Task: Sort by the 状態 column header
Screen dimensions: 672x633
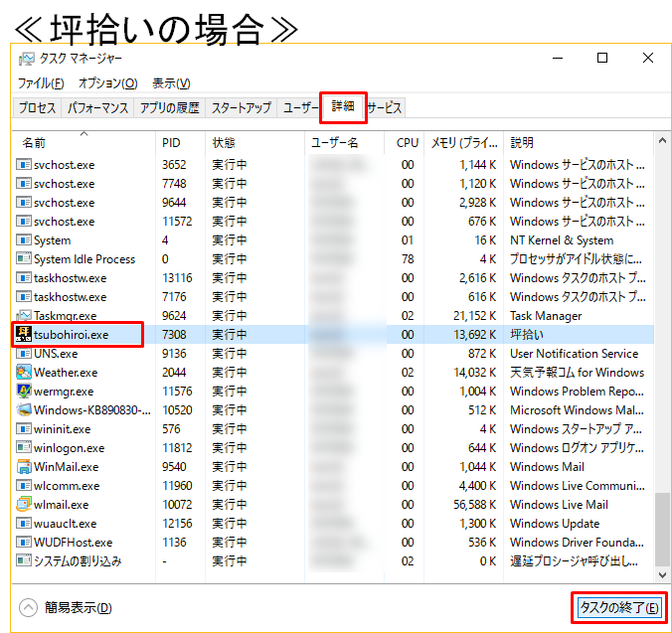Action: coord(254,143)
